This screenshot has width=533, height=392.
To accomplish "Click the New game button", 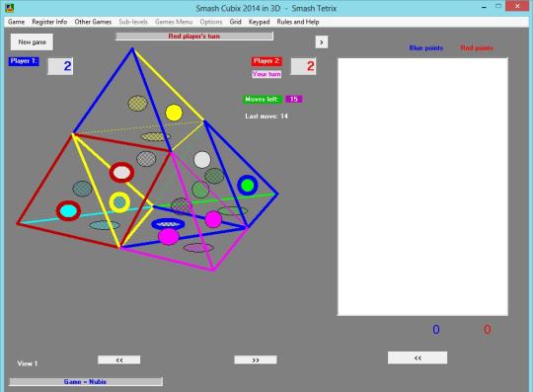I will click(x=32, y=42).
